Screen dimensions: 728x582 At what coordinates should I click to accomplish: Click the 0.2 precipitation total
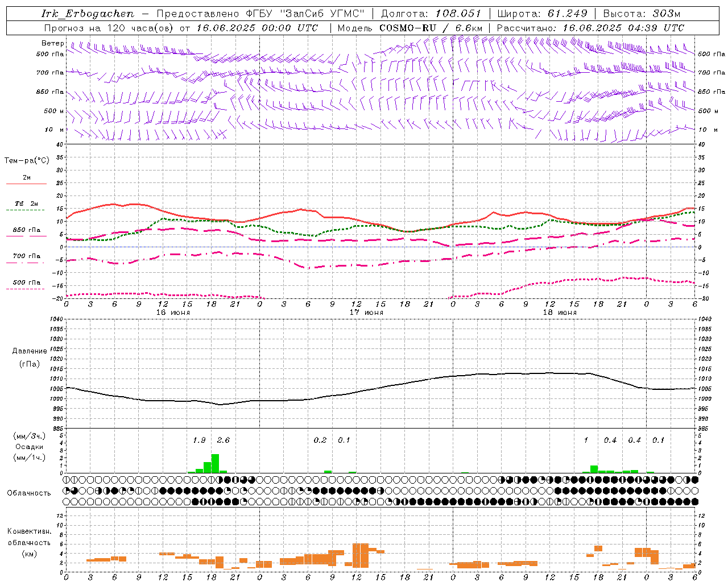[x=320, y=440]
